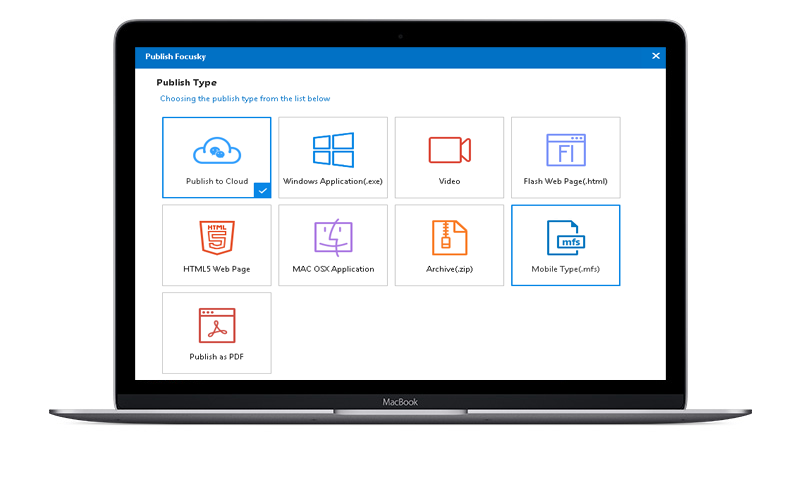Click 'Choosing the publish type' hint text
The width and height of the screenshot is (800, 500).
tap(245, 98)
